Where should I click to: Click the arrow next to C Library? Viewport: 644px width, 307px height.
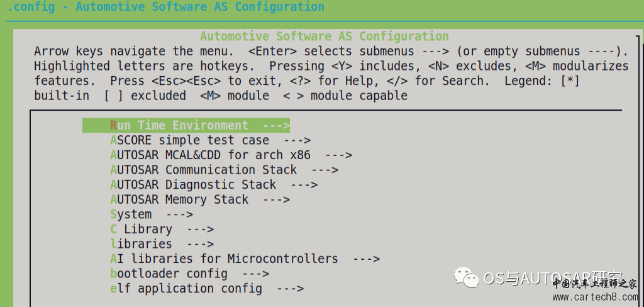pos(200,229)
